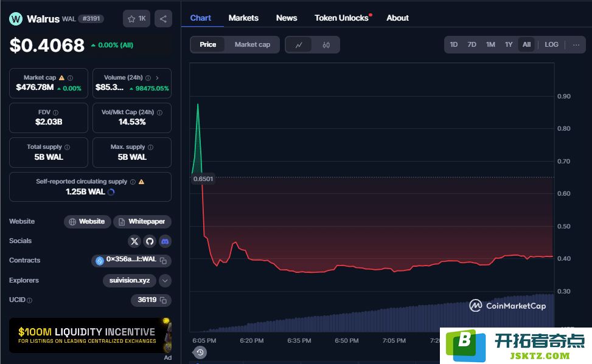Screen dimensions: 592x364
Task: Click the $2.03B FDV value
Action: [49, 122]
